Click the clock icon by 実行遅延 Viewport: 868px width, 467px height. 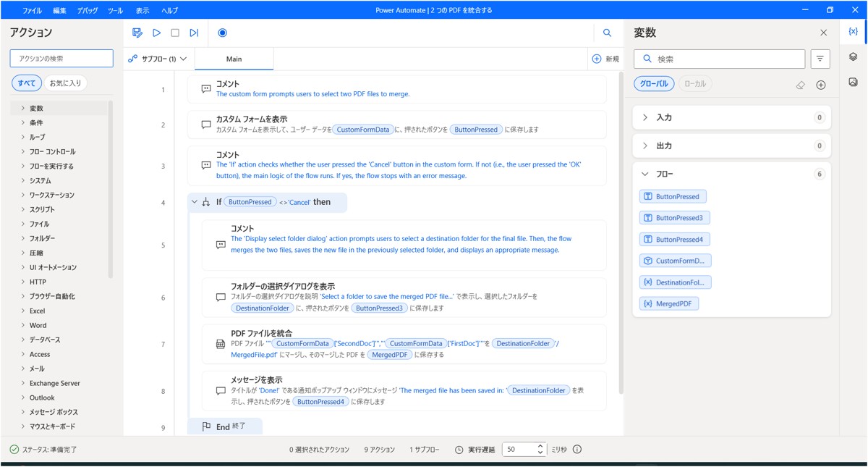point(459,450)
